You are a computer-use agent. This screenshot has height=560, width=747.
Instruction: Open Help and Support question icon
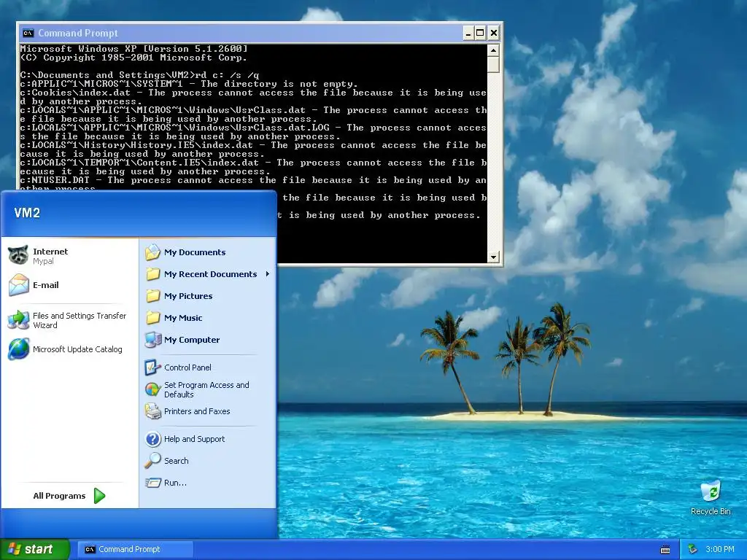point(153,439)
